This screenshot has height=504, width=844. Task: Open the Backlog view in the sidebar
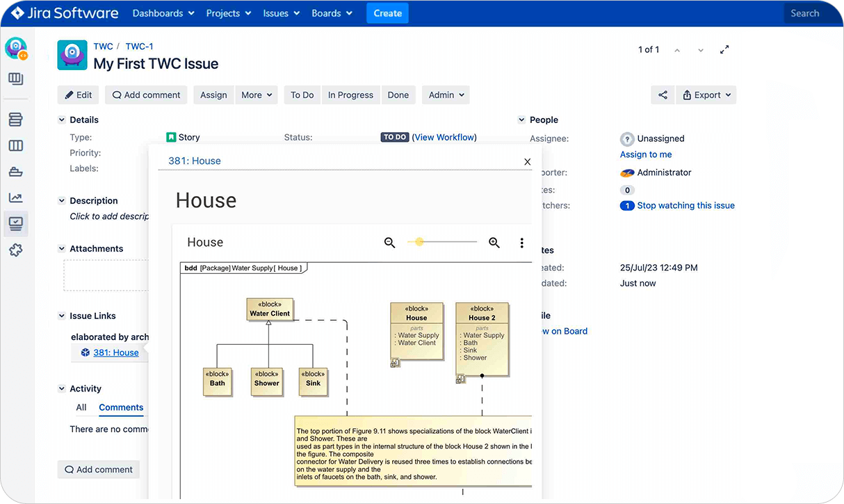point(17,119)
